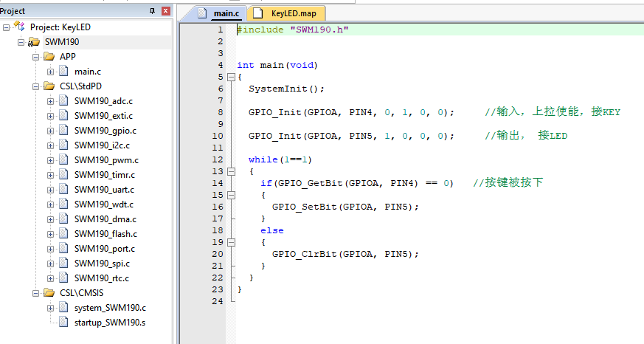Viewport: 644px width, 344px height.
Task: Click file icon of SWM190_uart.c
Action: (63, 189)
